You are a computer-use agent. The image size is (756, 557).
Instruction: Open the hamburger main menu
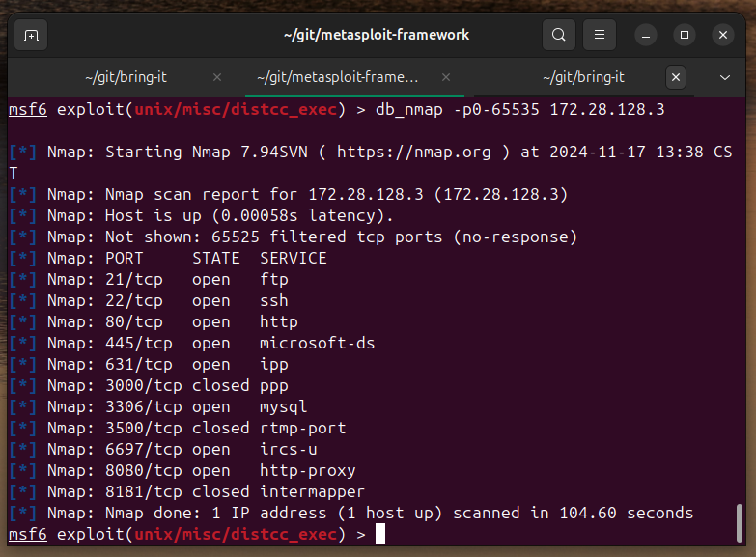point(600,35)
